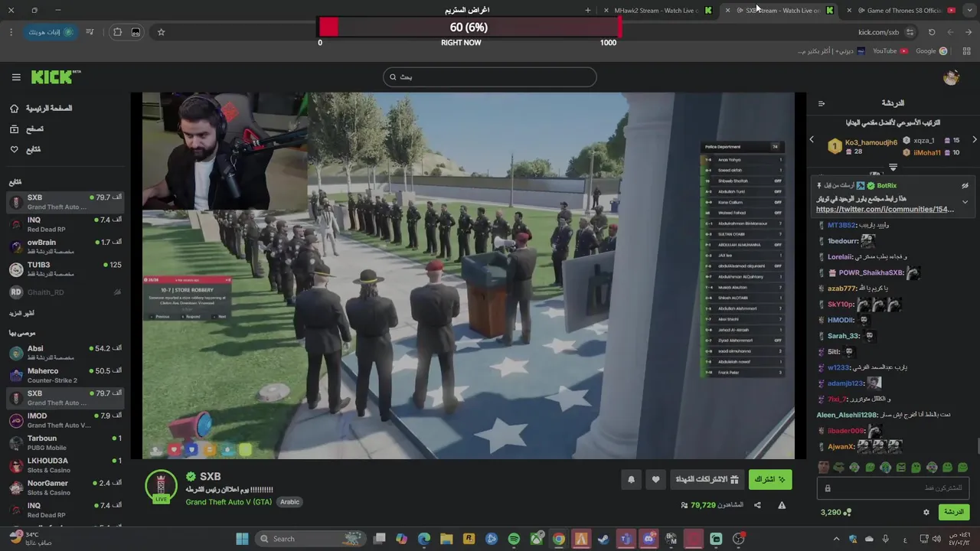Show hidden system tray icons chevron

pos(836,539)
